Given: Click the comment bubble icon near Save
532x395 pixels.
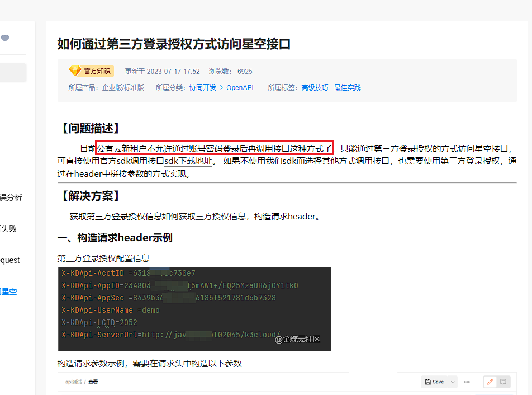Looking at the screenshot, I should (503, 382).
